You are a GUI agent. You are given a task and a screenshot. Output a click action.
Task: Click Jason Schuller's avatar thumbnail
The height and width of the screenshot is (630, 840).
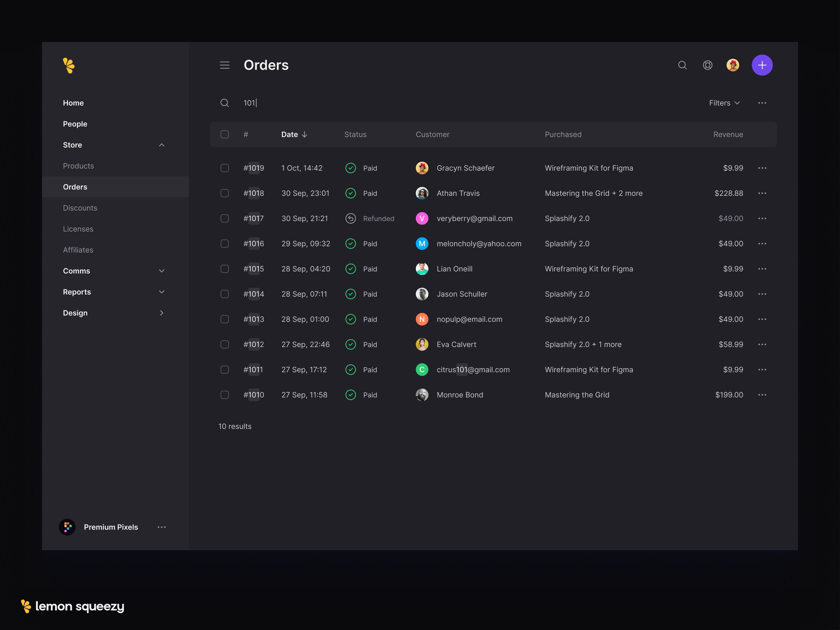[x=422, y=294]
